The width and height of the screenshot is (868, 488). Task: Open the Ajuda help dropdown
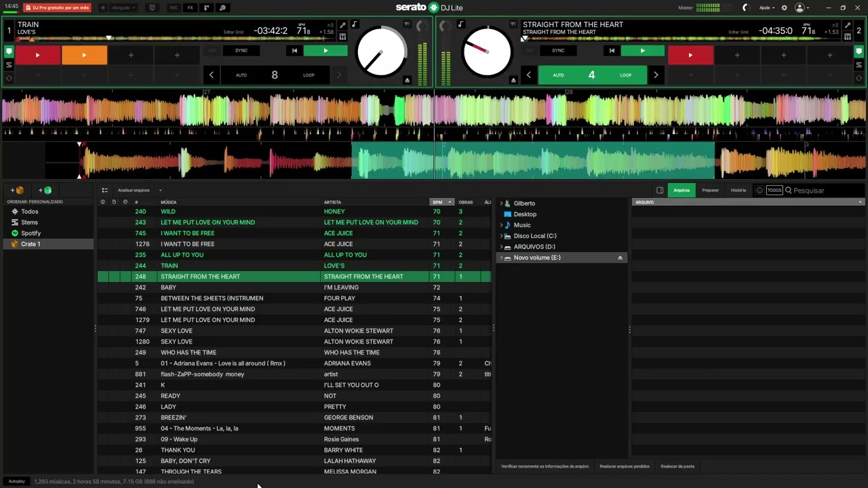(767, 7)
